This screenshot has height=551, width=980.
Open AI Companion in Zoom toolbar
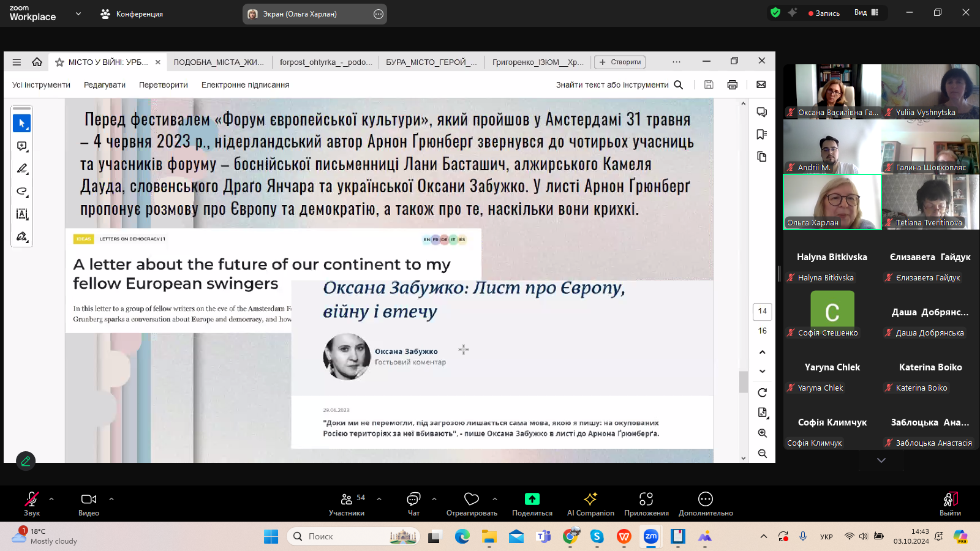click(590, 504)
